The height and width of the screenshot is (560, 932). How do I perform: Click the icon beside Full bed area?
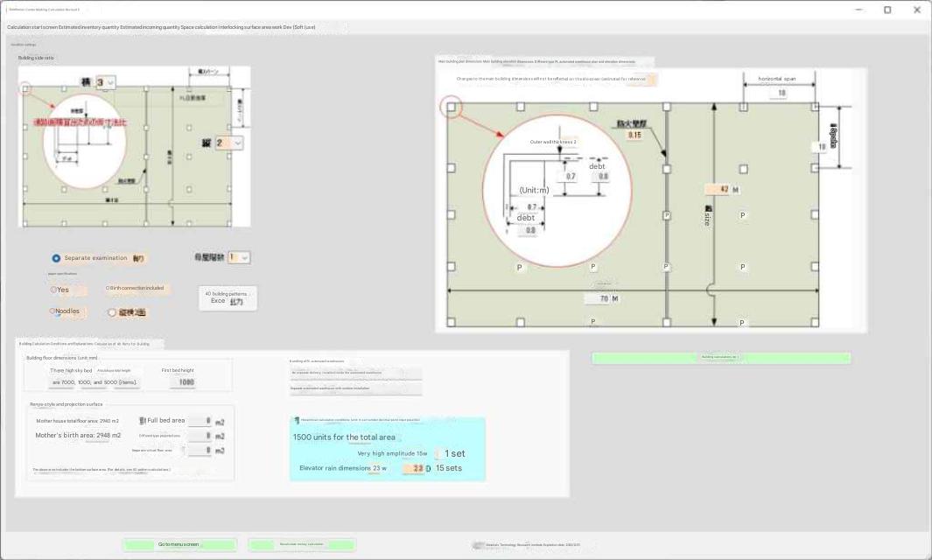pos(143,421)
